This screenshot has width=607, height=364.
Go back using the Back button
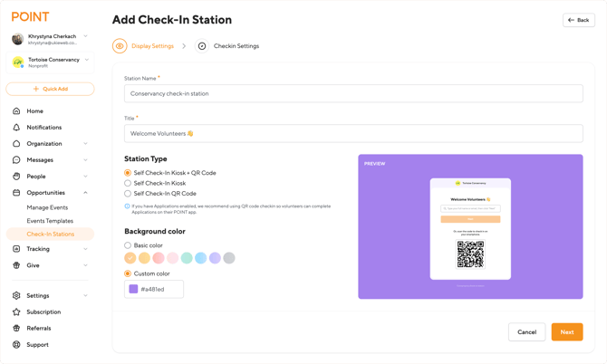coord(578,20)
